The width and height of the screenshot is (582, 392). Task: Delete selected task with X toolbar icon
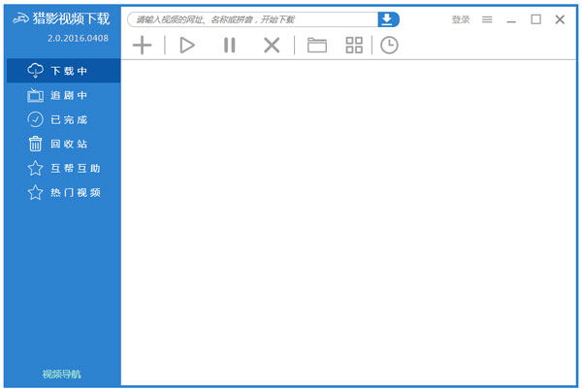click(273, 45)
